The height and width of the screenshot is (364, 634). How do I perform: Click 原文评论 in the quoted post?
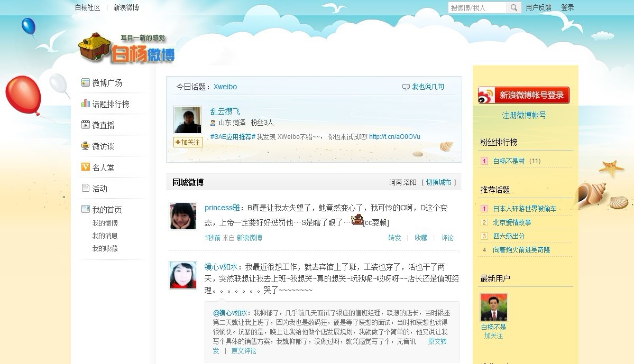[x=244, y=351]
